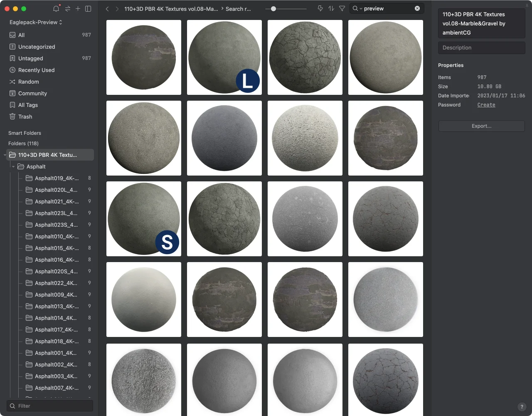Click the search field containing preview
The width and height of the screenshot is (532, 416).
coord(387,8)
